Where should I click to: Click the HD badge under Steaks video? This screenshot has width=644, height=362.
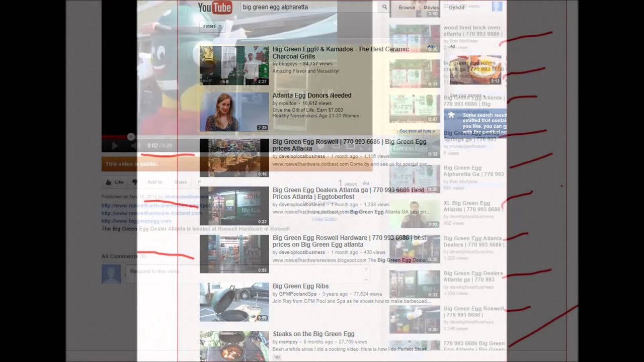point(277,357)
